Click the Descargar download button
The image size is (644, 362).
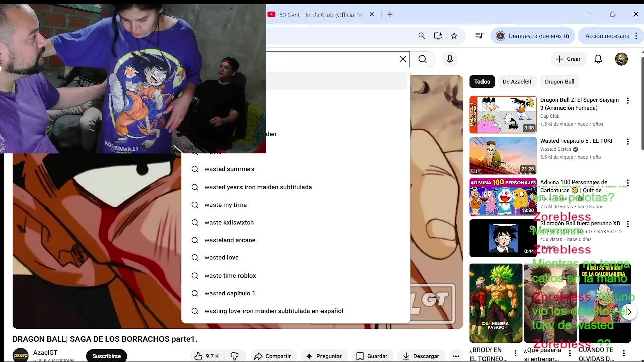click(x=421, y=356)
